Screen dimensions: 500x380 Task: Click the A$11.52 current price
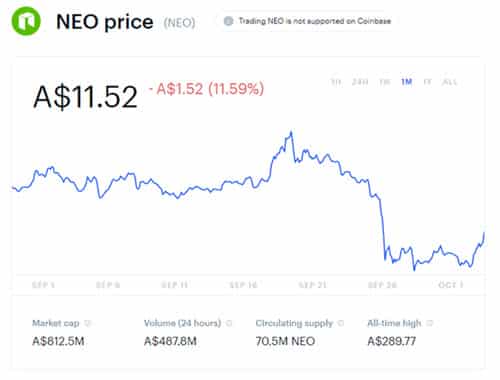(85, 97)
